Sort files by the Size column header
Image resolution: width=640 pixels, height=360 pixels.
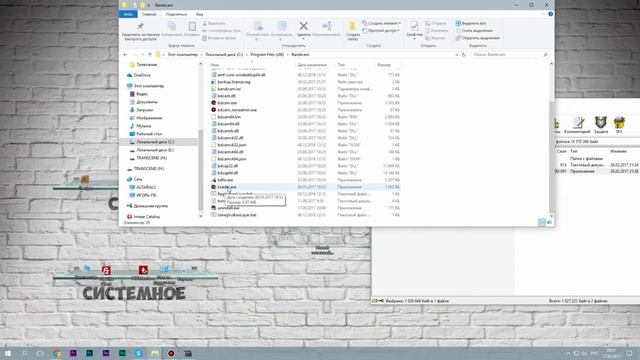pos(384,65)
